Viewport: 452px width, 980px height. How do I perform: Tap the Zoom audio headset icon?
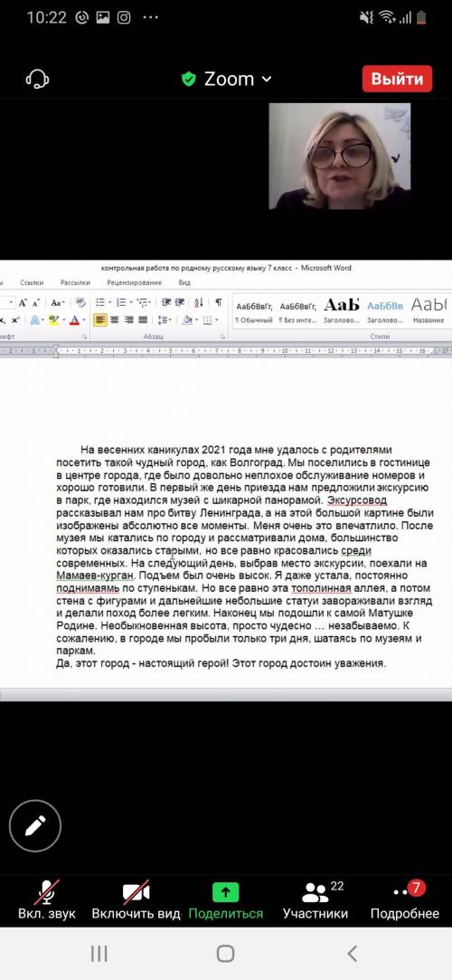37,80
